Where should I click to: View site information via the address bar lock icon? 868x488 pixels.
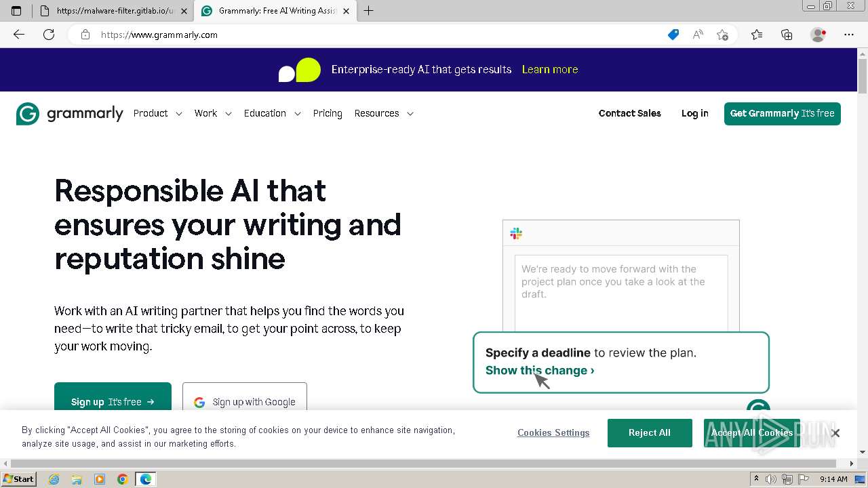(x=85, y=35)
